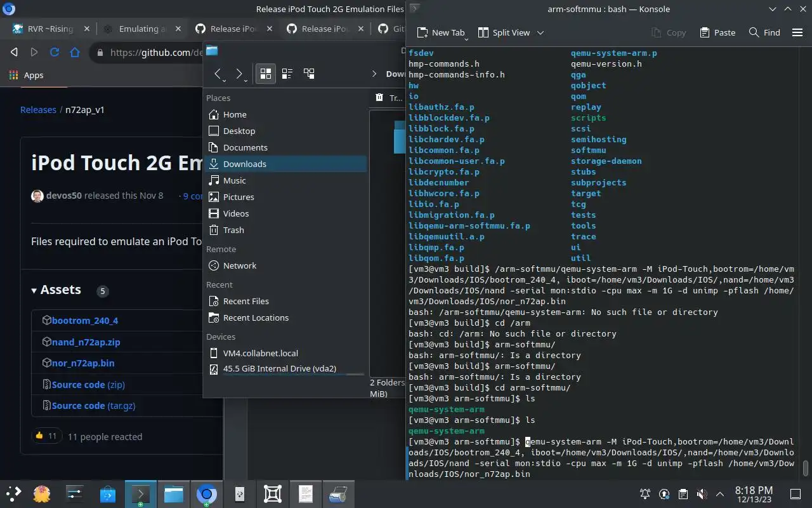Close the RVR ~Rising browser tab

pyautogui.click(x=87, y=29)
